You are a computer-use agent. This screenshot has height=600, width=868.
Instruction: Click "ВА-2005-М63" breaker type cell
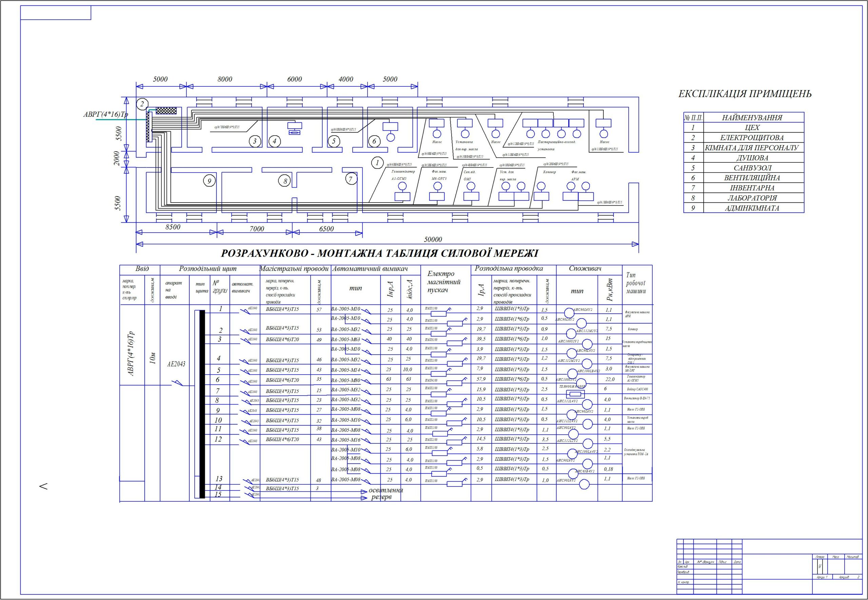click(x=346, y=339)
